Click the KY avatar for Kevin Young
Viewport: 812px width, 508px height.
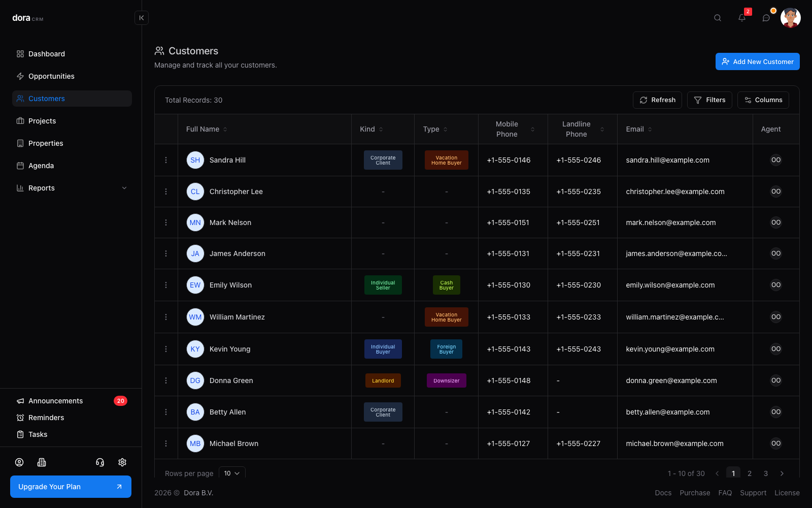click(x=195, y=349)
